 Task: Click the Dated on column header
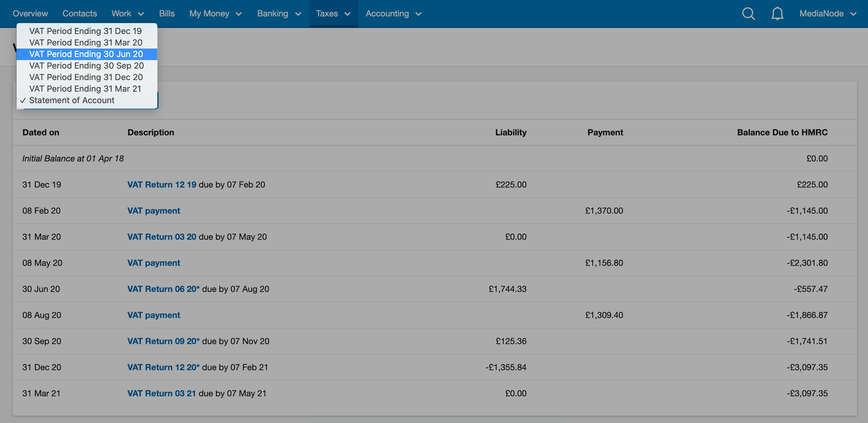coord(41,132)
